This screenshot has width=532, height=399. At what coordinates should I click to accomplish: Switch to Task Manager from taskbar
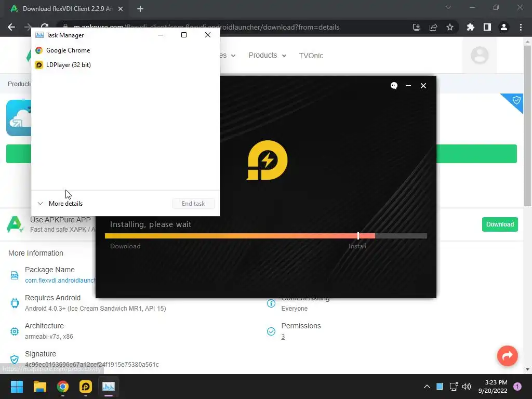[x=109, y=387]
